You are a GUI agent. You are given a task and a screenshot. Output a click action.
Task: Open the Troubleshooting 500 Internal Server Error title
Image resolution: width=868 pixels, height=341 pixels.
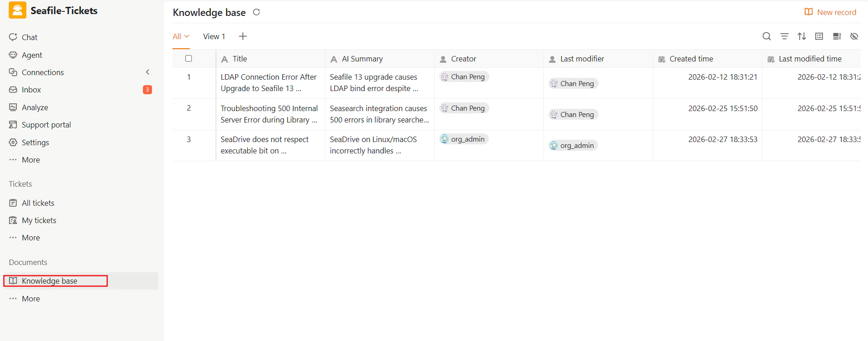point(269,114)
